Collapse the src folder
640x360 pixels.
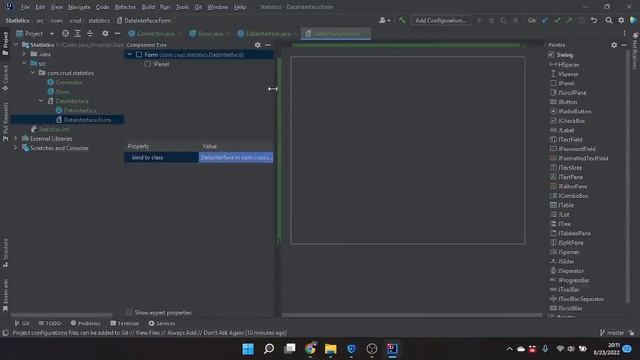pos(24,63)
